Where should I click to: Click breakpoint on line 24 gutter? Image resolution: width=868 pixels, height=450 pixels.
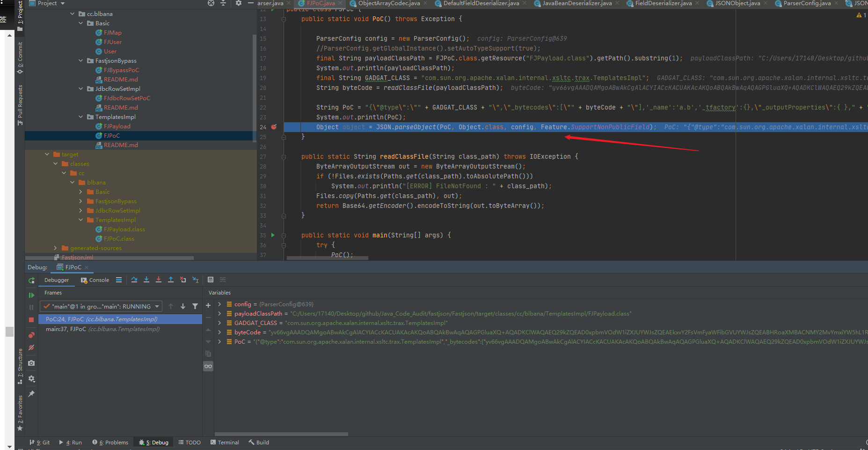(x=274, y=127)
